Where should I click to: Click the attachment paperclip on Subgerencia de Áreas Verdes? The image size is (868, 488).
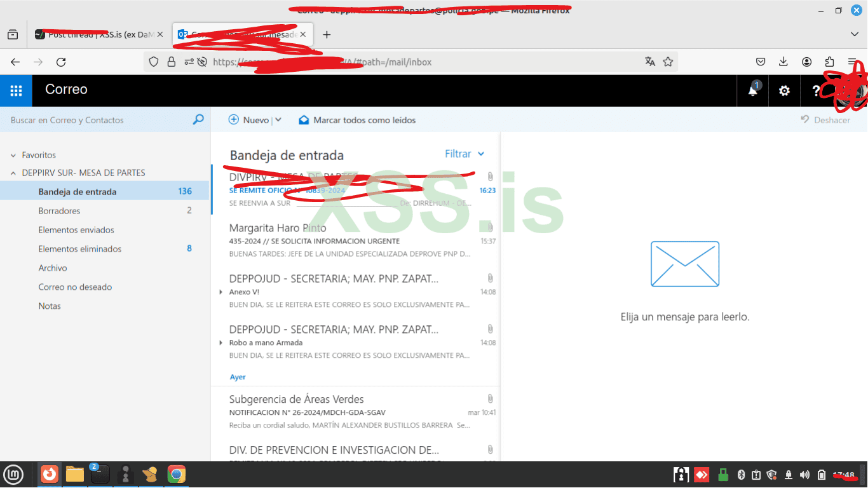[491, 398]
